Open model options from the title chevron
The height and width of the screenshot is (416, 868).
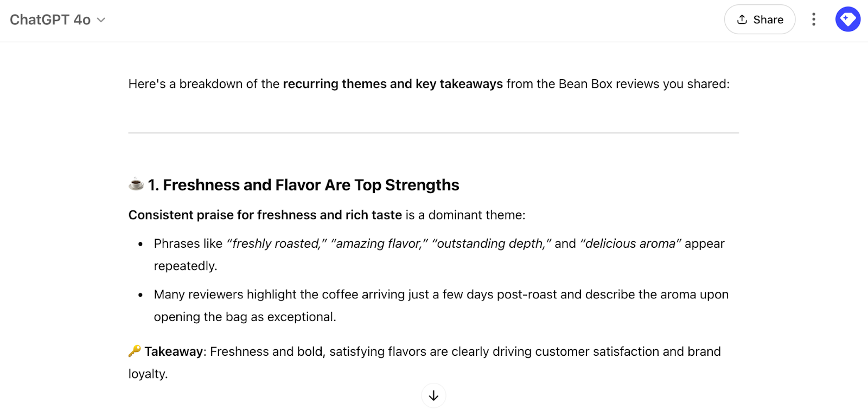tap(101, 20)
